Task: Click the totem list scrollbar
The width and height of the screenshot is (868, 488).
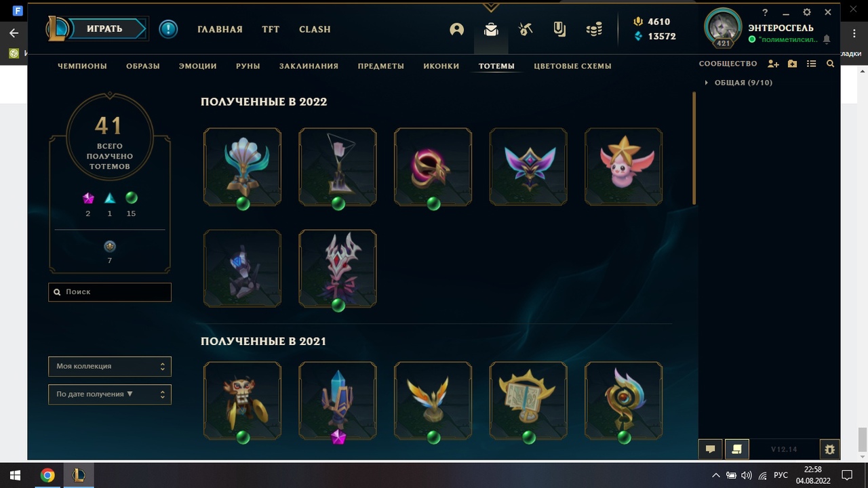Action: click(x=694, y=148)
